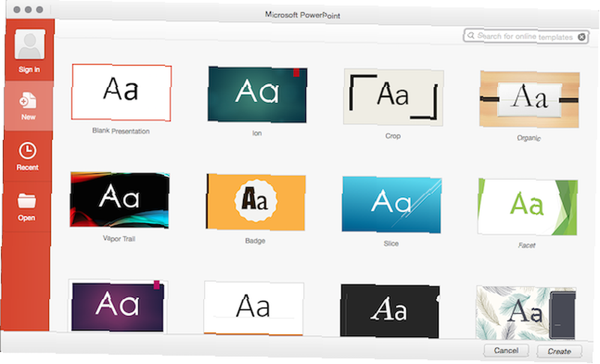Select the dark charcoal italic template thumbnail

pos(390,311)
